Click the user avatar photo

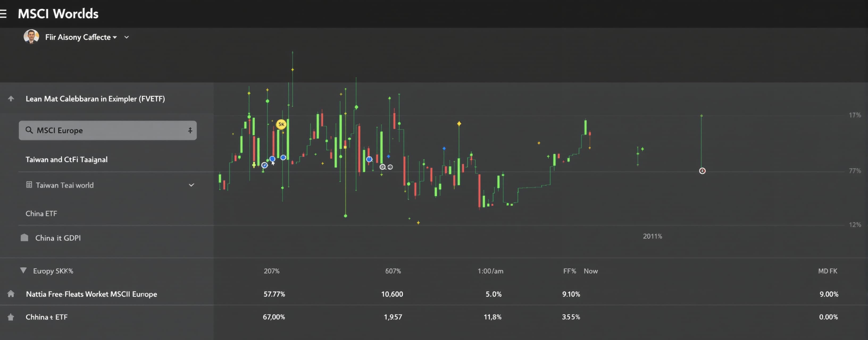pyautogui.click(x=31, y=37)
